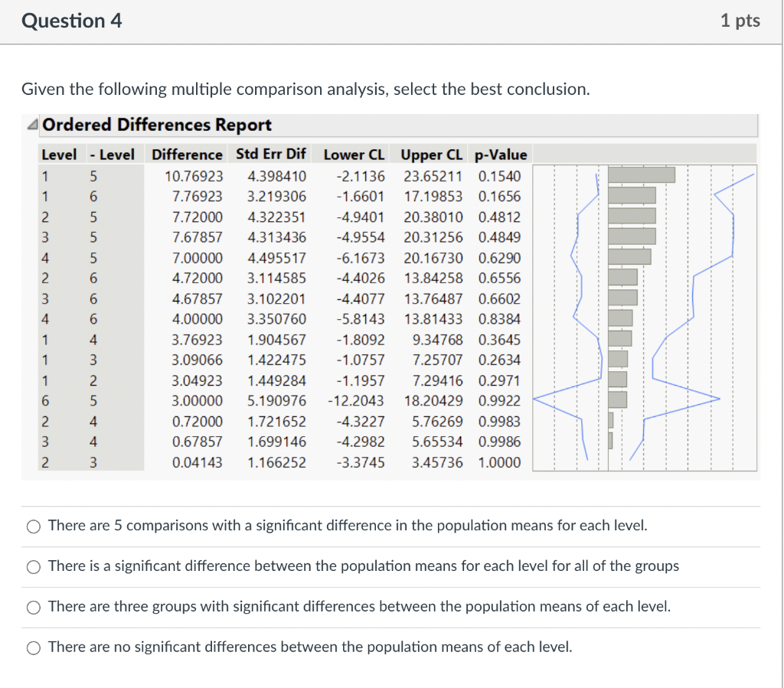Choose the 'three groups with significant differences' option

(x=34, y=607)
